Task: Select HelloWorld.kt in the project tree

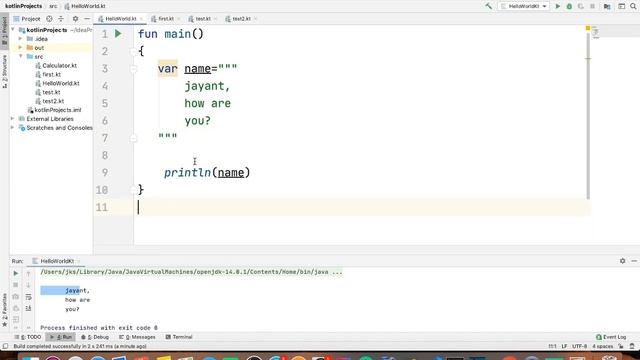Action: (x=58, y=83)
